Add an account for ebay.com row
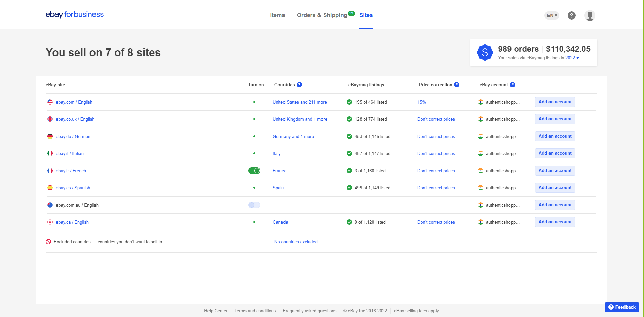 coord(555,102)
